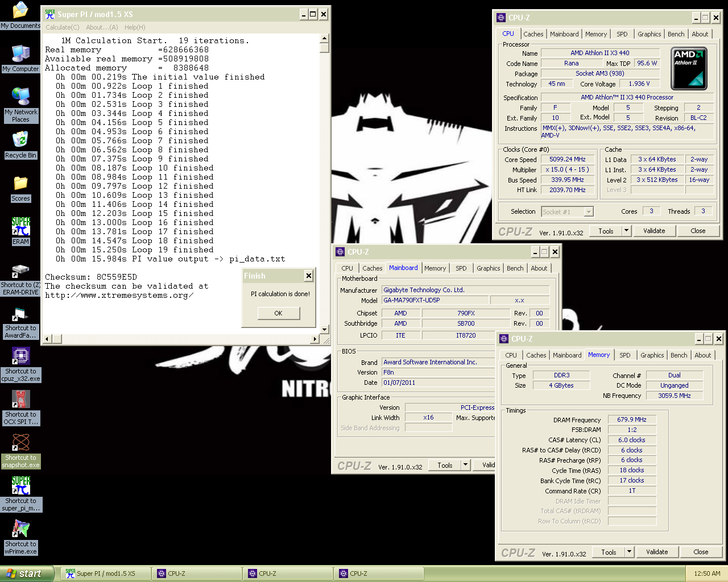Click the Bus Speed 339.95 MHz value
This screenshot has width=728, height=582.
[567, 180]
